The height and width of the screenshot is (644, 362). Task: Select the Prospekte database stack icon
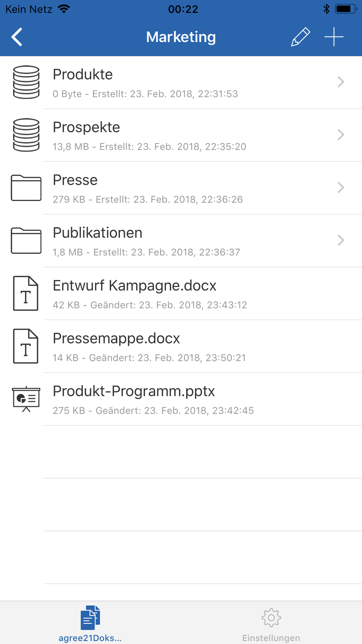pos(26,135)
